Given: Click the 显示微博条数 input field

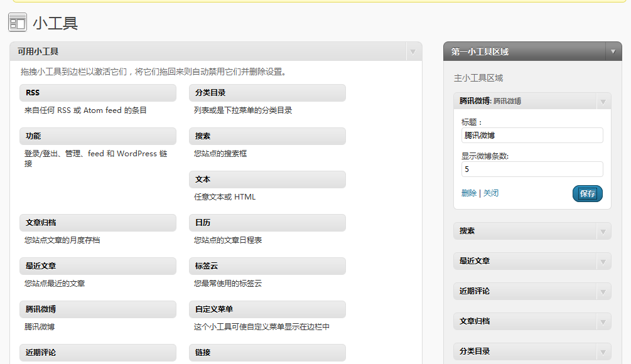Looking at the screenshot, I should pyautogui.click(x=532, y=169).
